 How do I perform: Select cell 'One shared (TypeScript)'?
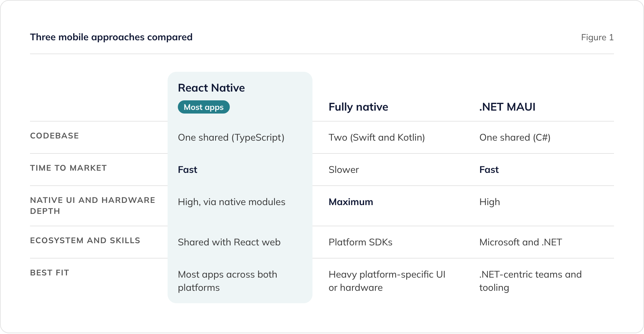click(x=231, y=138)
